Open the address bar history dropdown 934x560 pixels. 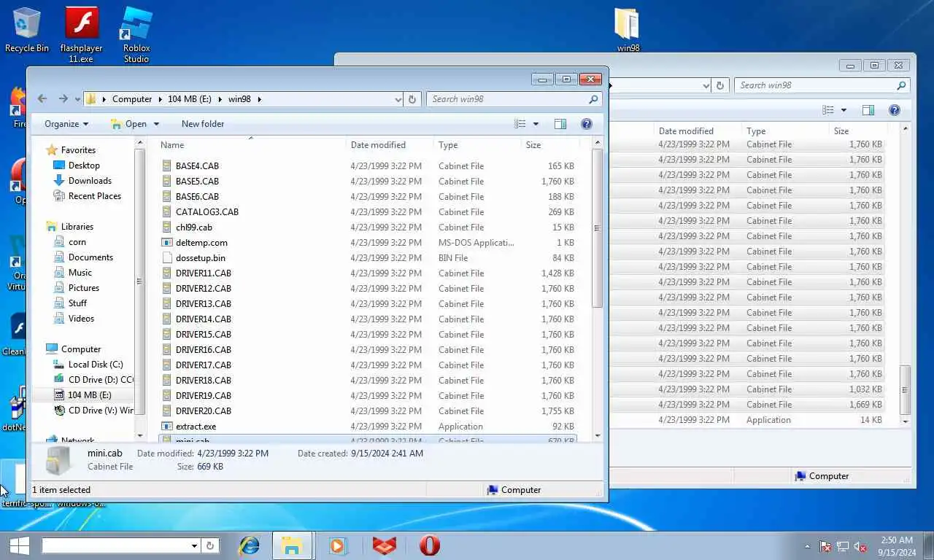tap(398, 99)
